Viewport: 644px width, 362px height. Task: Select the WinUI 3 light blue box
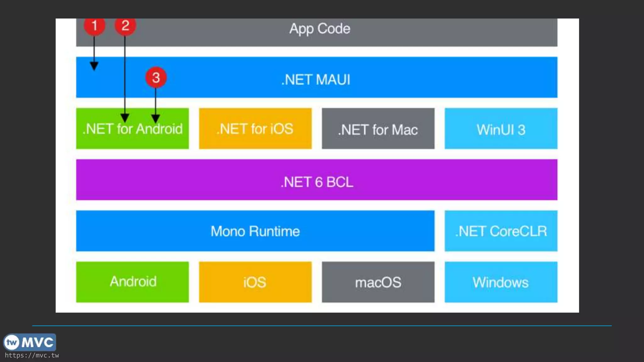[501, 129]
